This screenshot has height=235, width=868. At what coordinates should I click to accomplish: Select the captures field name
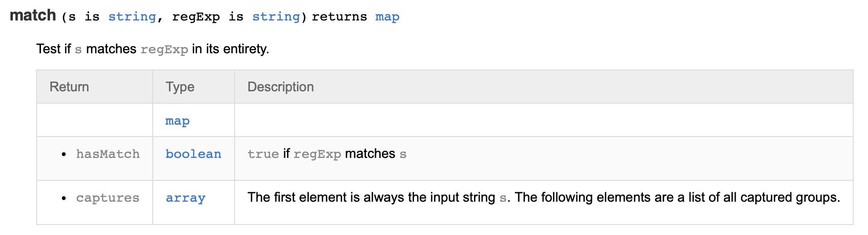(x=108, y=198)
